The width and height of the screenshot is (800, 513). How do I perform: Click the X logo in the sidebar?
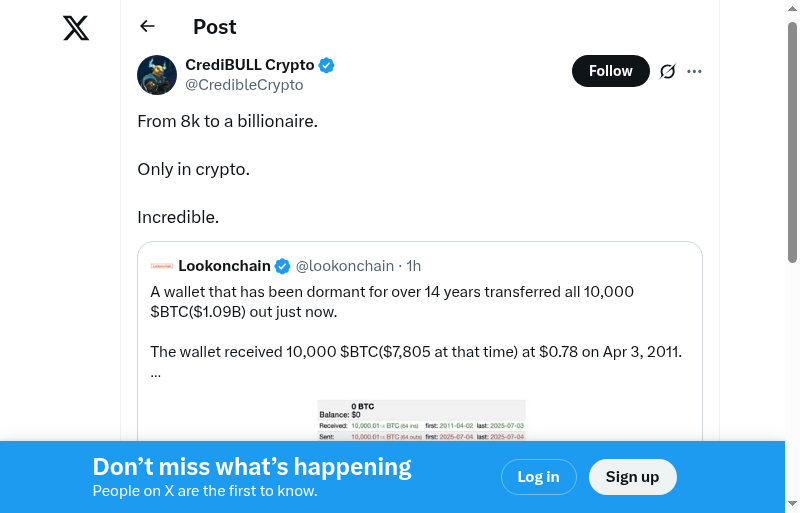tap(76, 28)
